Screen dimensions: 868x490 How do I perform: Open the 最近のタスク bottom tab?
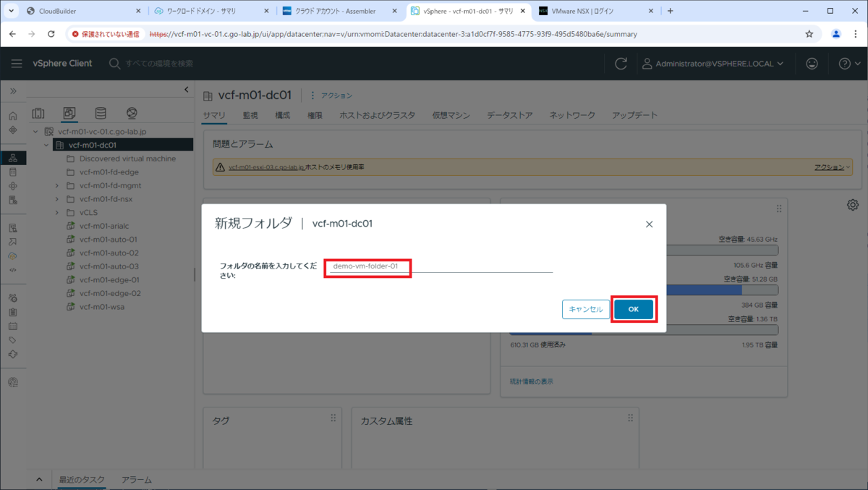coord(82,480)
